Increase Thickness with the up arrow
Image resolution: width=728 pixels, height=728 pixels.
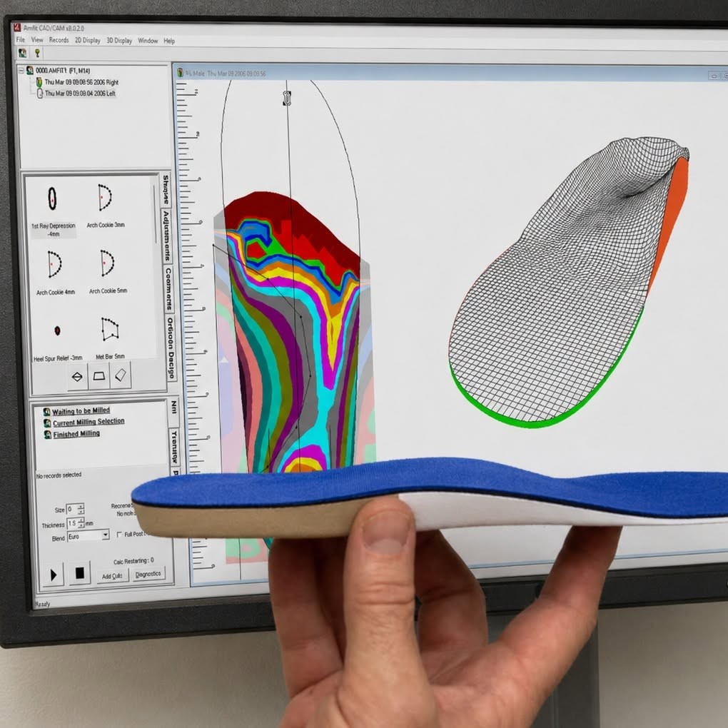point(81,520)
